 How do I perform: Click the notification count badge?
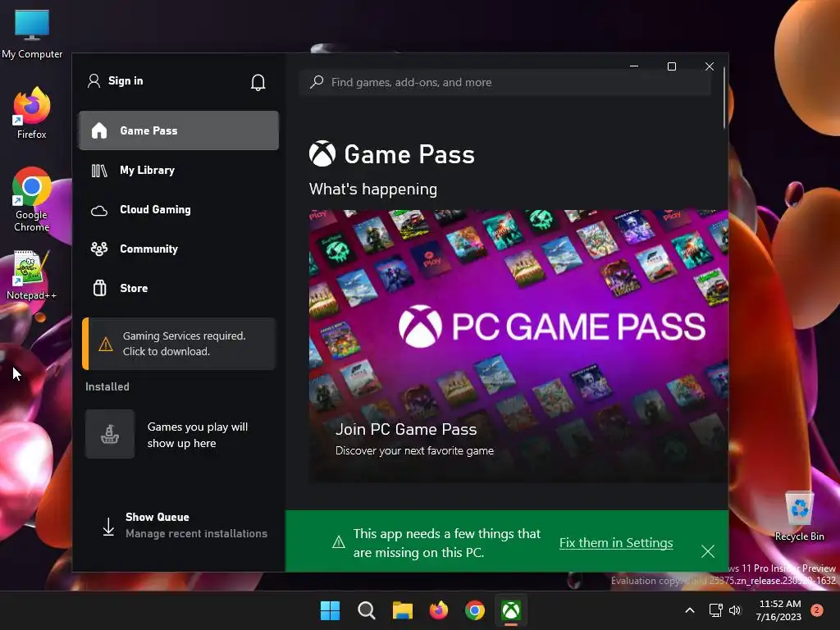click(x=817, y=610)
